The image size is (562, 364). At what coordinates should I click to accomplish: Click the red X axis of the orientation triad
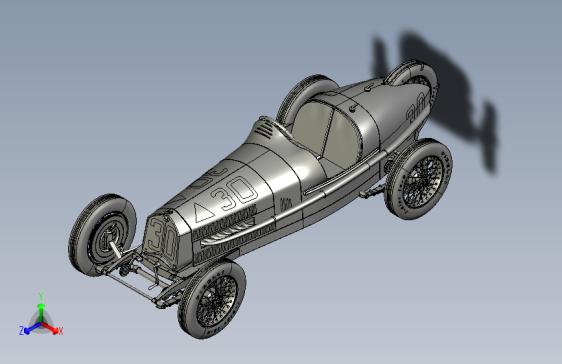[x=52, y=328]
